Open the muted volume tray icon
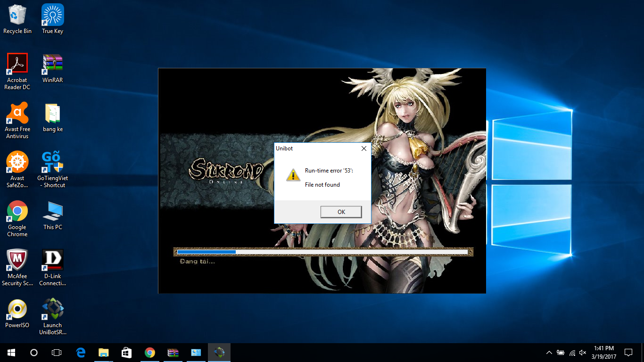 [x=583, y=353]
